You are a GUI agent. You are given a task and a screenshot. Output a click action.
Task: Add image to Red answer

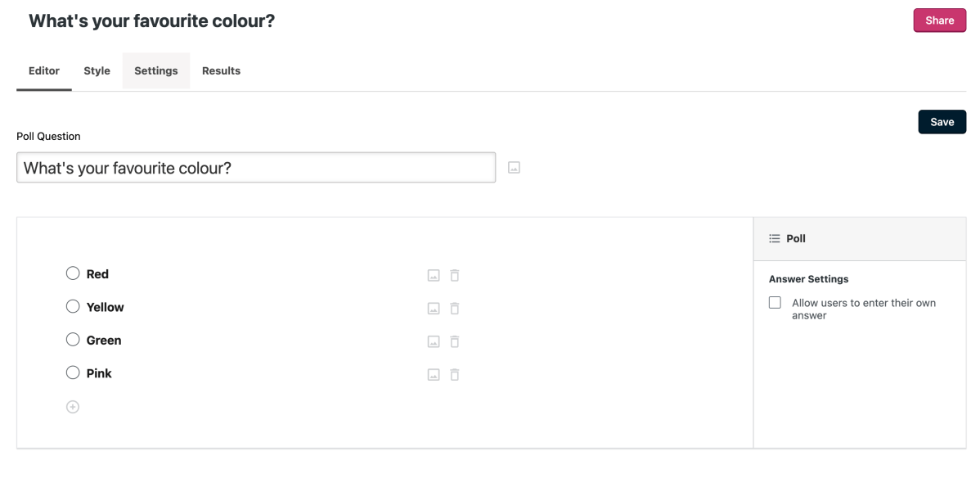coord(434,276)
